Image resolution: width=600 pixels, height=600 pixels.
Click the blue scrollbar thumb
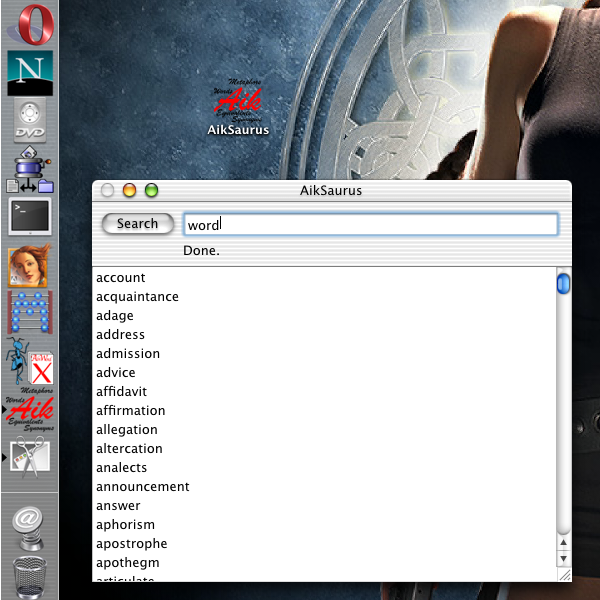[563, 283]
